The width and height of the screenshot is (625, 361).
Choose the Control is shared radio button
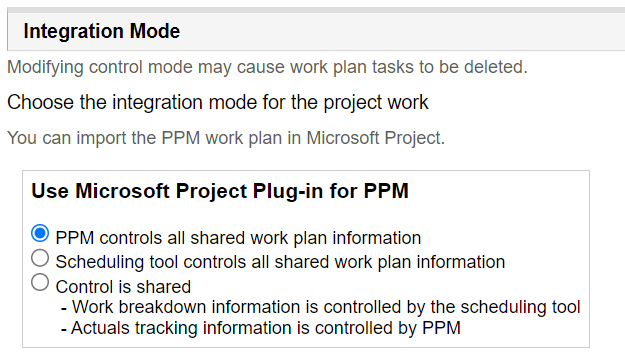tap(40, 282)
